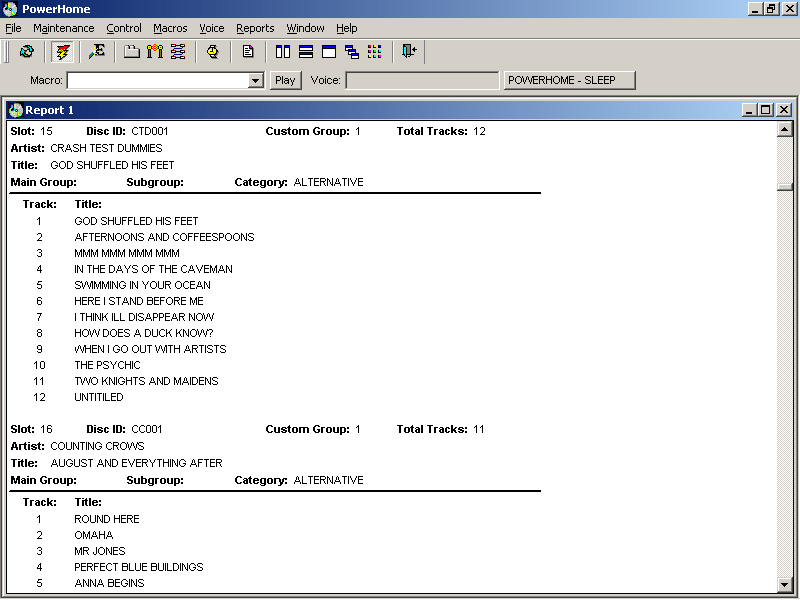Minimize the Report 1 window
The height and width of the screenshot is (600, 800).
pos(749,110)
